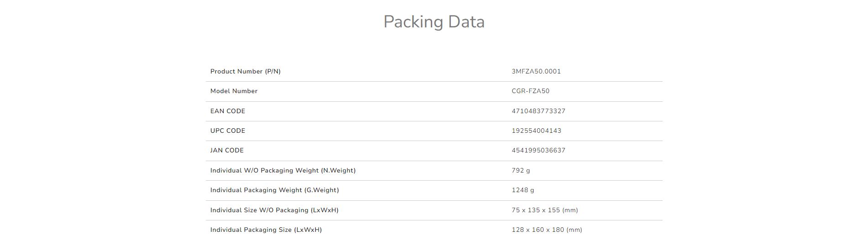Click the N.Weight row label
Viewport: 868px width, 246px height.
point(282,171)
